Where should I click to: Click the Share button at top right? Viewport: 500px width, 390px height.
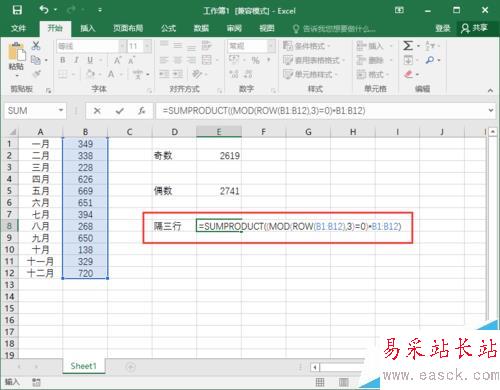[x=475, y=28]
